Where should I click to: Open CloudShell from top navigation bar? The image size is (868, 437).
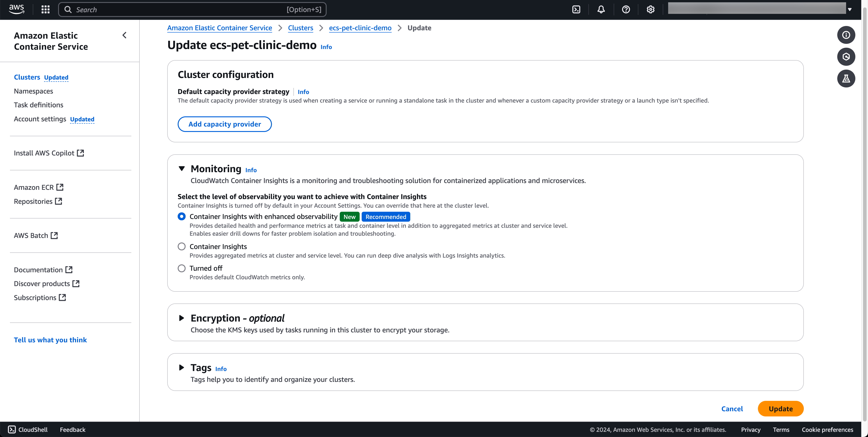[576, 9]
